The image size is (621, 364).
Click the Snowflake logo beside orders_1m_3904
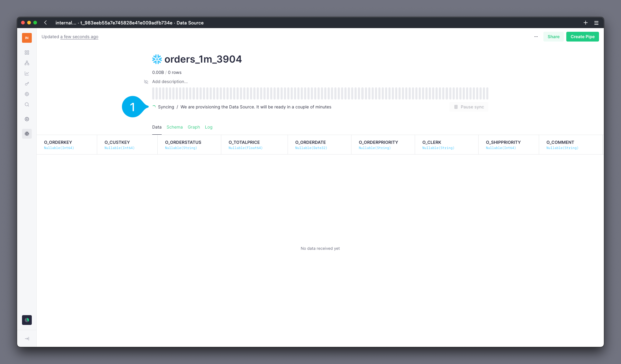coord(157,59)
